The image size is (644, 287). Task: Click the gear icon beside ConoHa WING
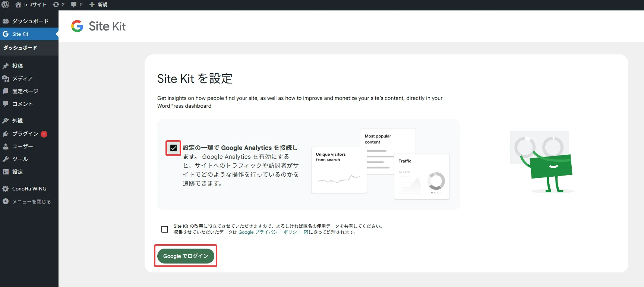click(x=6, y=189)
